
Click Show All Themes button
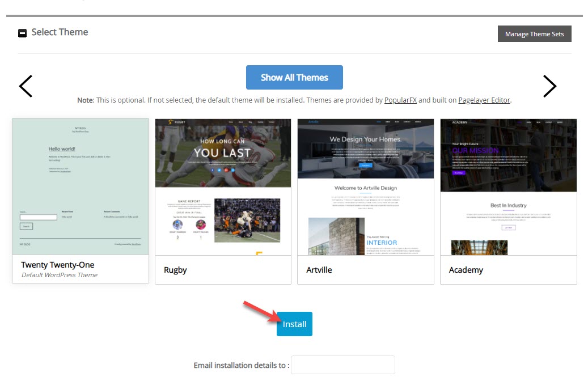point(294,77)
